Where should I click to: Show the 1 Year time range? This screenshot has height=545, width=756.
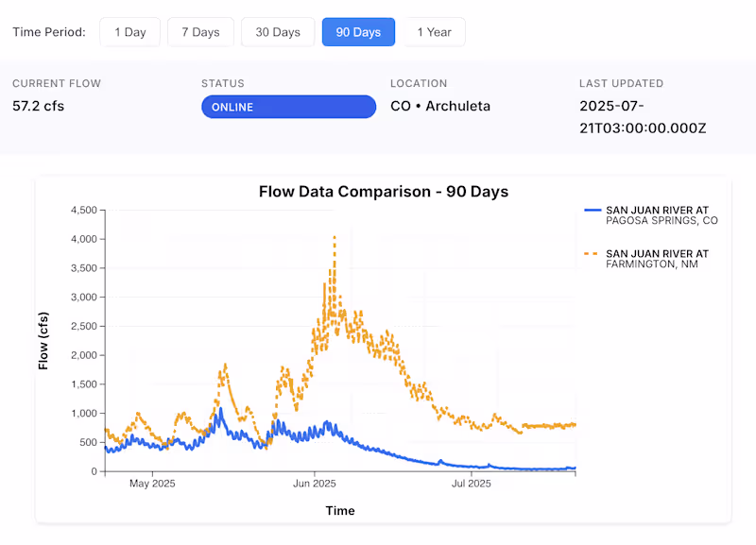435,32
